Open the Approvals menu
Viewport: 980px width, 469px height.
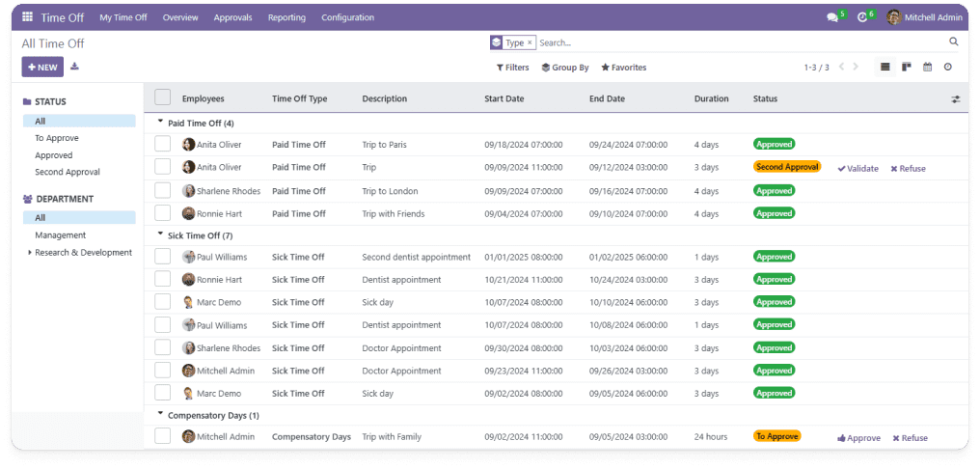232,17
